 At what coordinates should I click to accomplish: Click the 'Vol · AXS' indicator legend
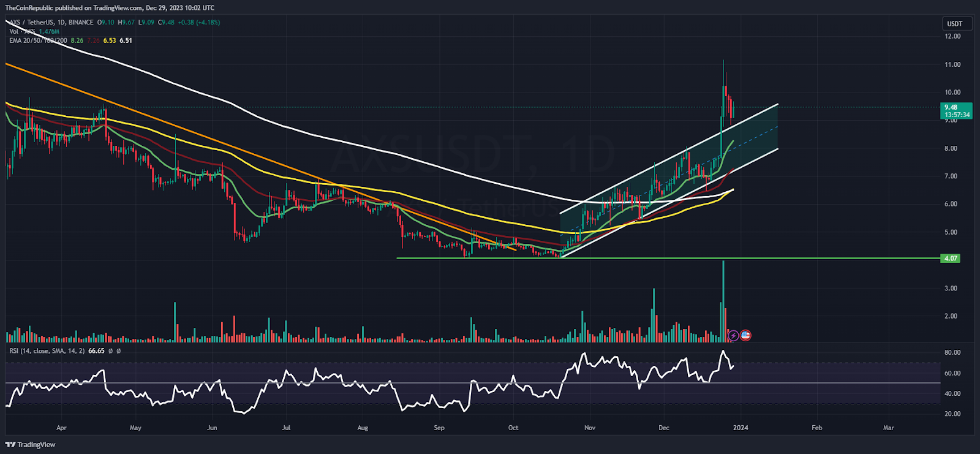point(22,31)
